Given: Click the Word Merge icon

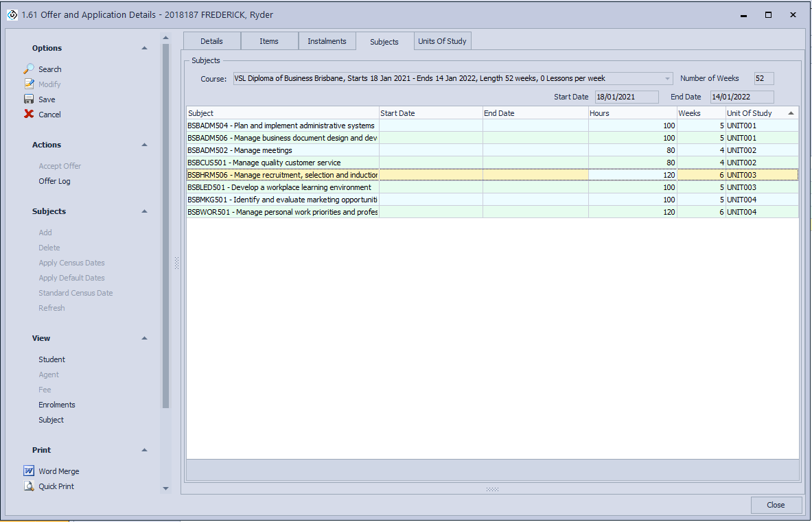Looking at the screenshot, I should coord(29,471).
